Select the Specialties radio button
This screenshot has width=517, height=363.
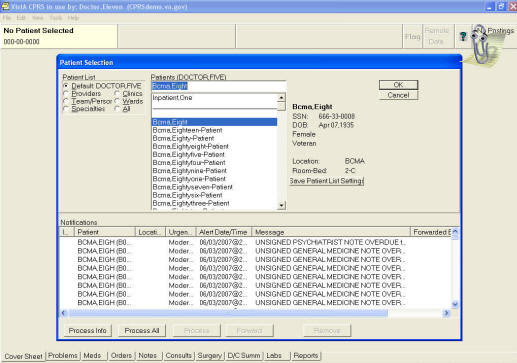point(66,109)
